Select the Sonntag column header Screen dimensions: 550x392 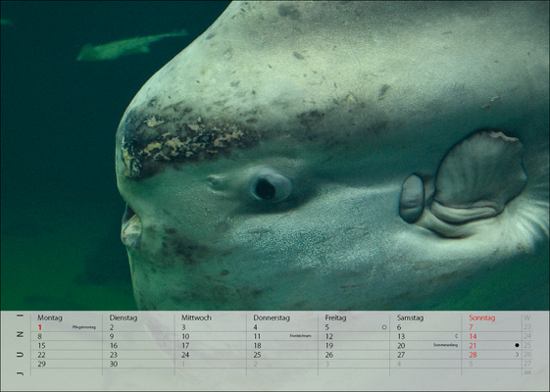point(482,318)
